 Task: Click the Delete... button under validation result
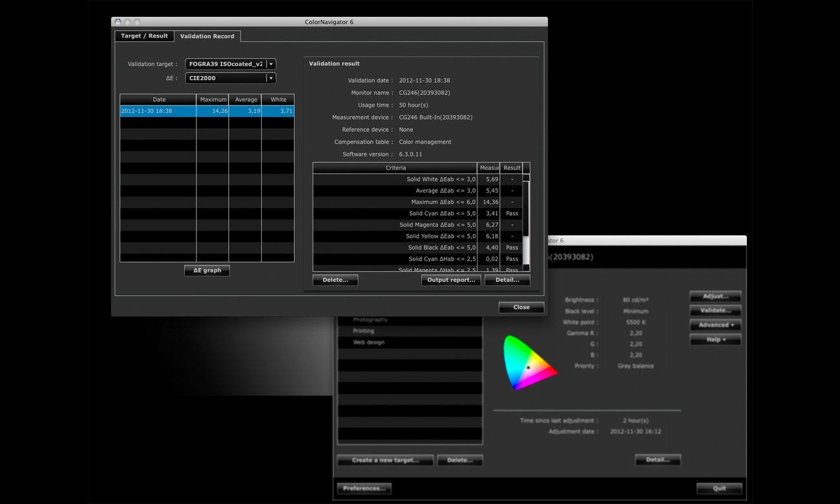point(335,280)
